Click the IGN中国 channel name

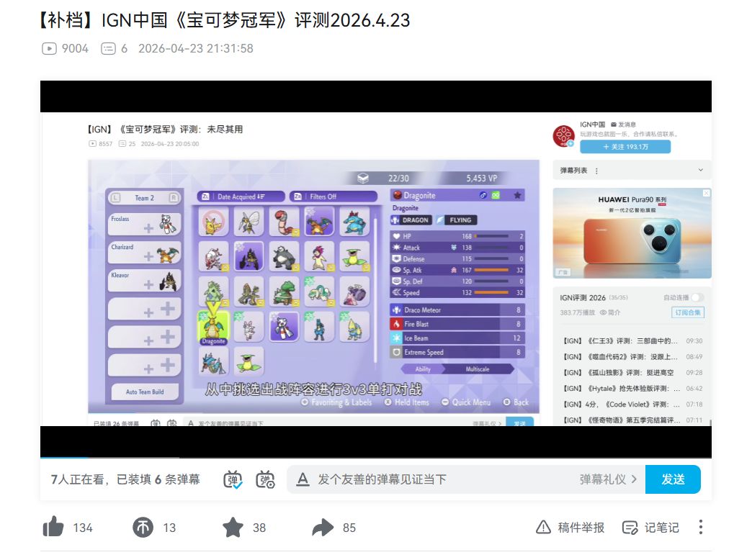click(592, 125)
